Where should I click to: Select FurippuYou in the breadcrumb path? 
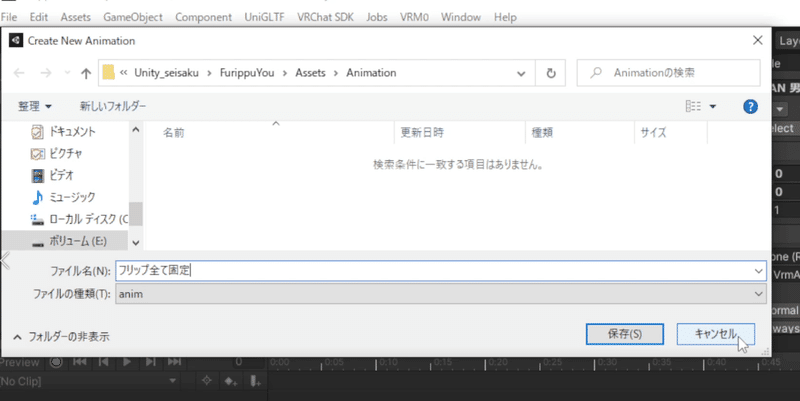[247, 73]
